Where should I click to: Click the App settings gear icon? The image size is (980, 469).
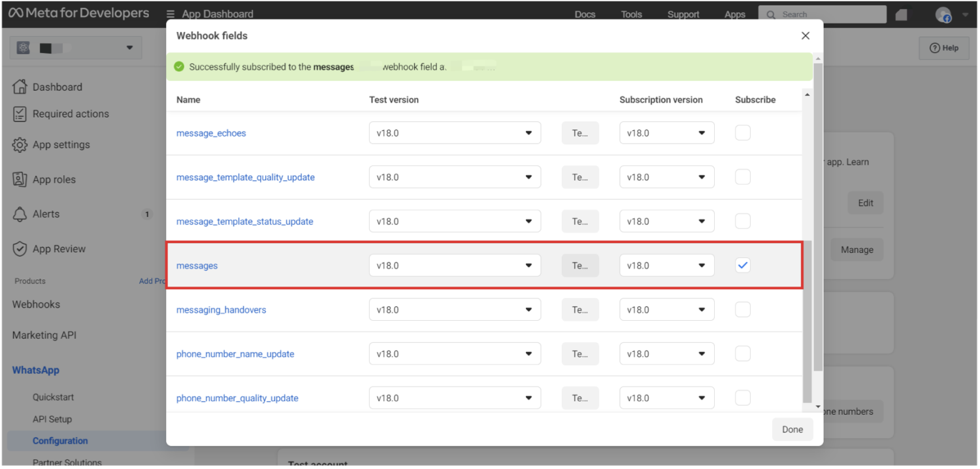pyautogui.click(x=20, y=145)
